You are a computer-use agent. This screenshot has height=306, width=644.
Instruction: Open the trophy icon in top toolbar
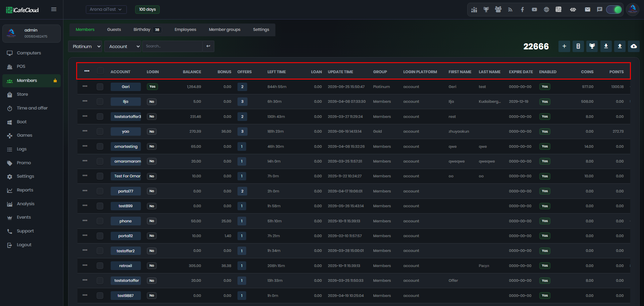pos(486,10)
